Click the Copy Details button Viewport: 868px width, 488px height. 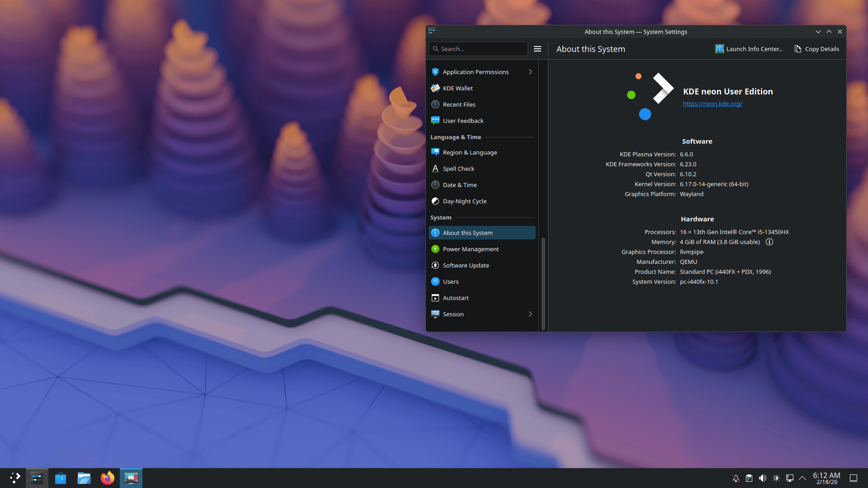coord(816,49)
